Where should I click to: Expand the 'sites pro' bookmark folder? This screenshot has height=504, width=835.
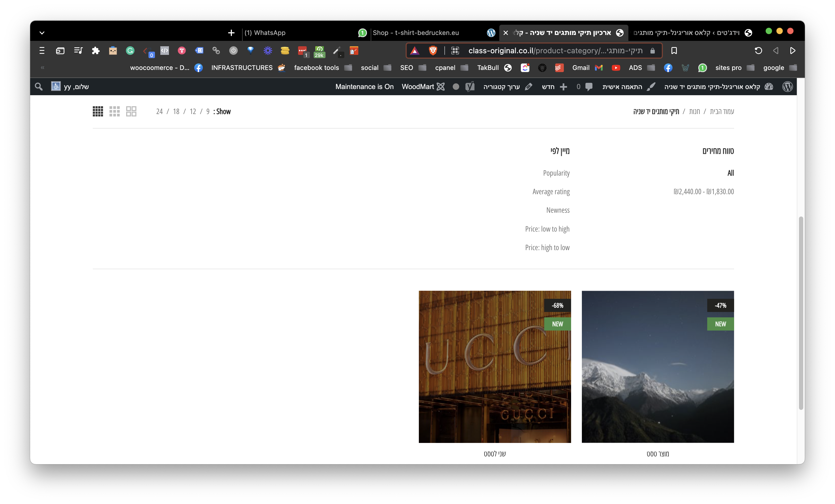coord(735,68)
